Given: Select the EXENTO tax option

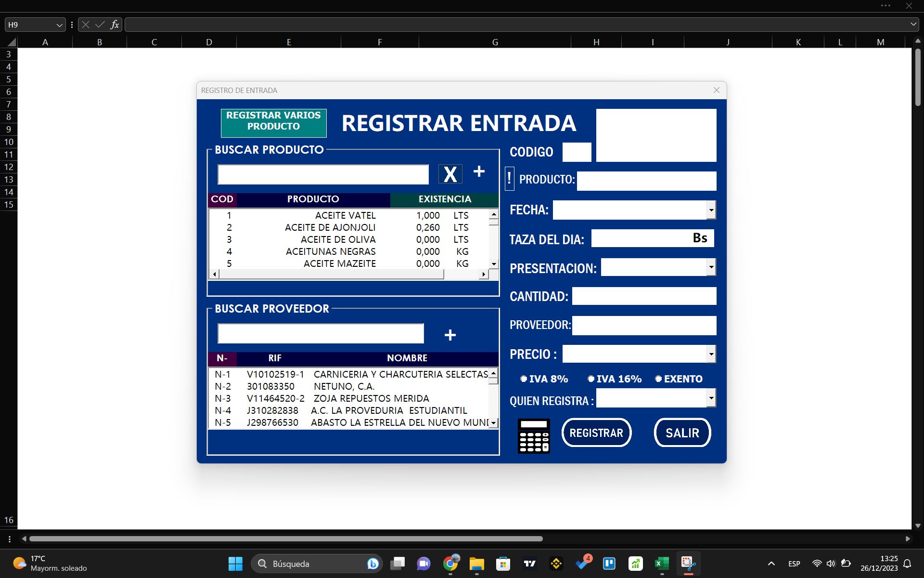Looking at the screenshot, I should coord(658,379).
